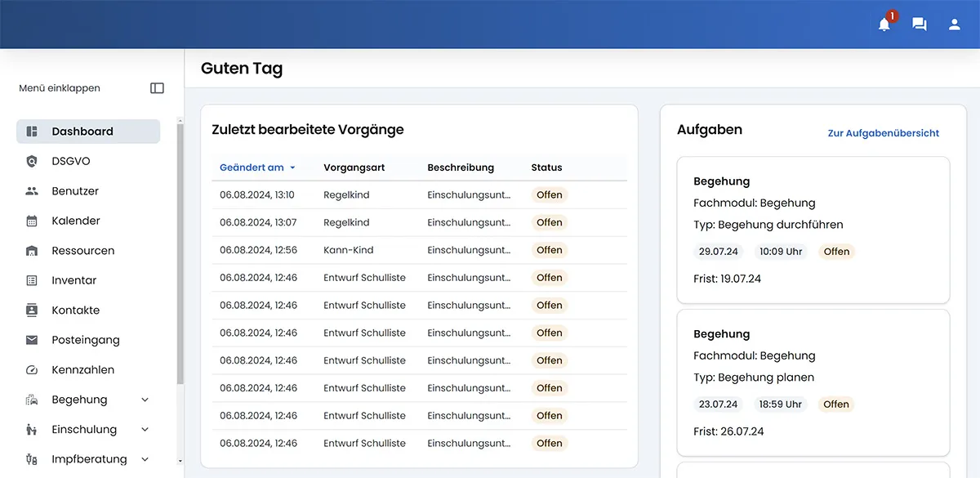Viewport: 980px width, 478px height.
Task: Open row dated 06.08.2024, 13:07
Action: 419,222
